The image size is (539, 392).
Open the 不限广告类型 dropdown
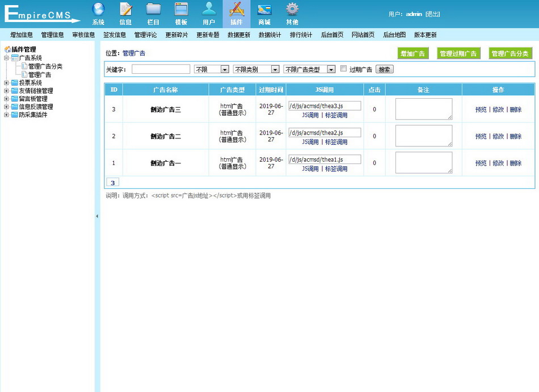pyautogui.click(x=309, y=69)
